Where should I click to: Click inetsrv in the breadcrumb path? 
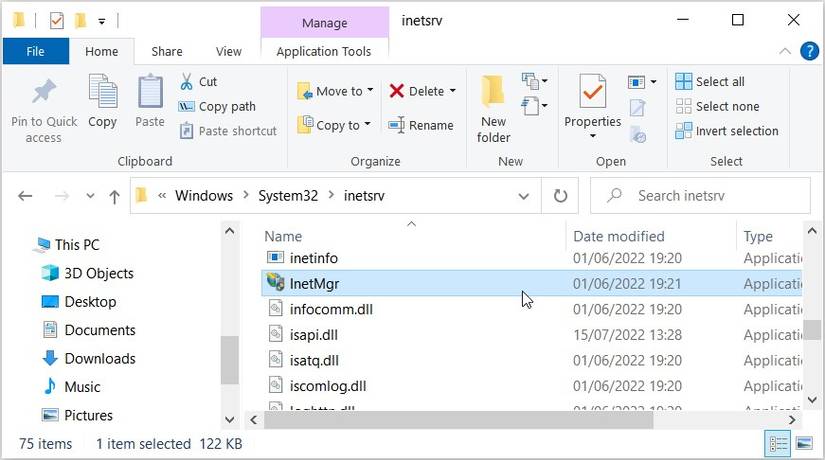click(x=364, y=196)
